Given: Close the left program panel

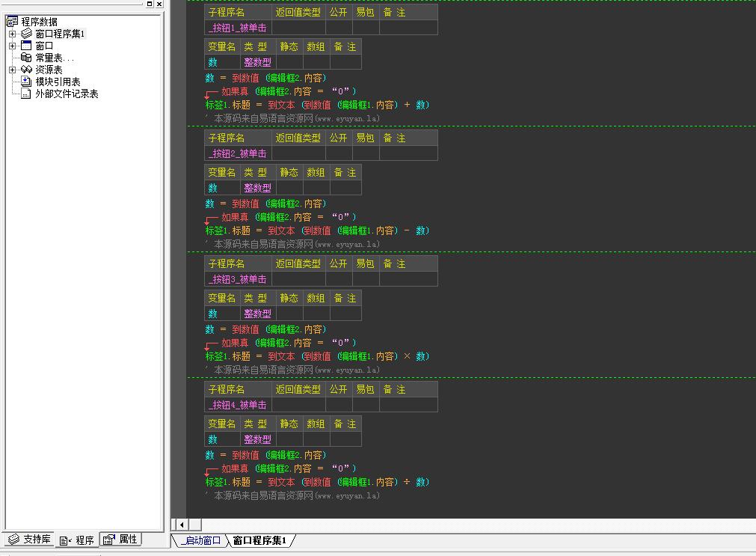Looking at the screenshot, I should 159,4.
